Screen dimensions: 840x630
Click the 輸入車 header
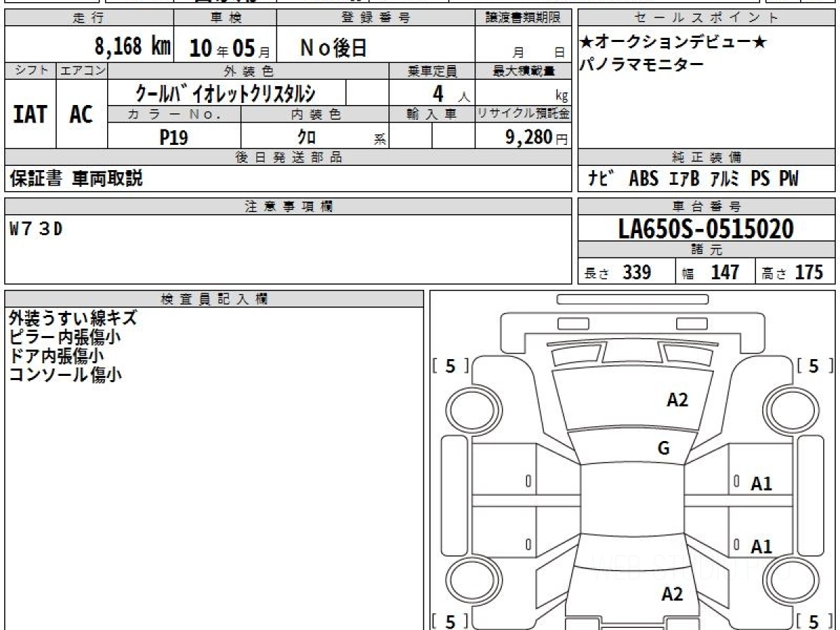(x=432, y=114)
